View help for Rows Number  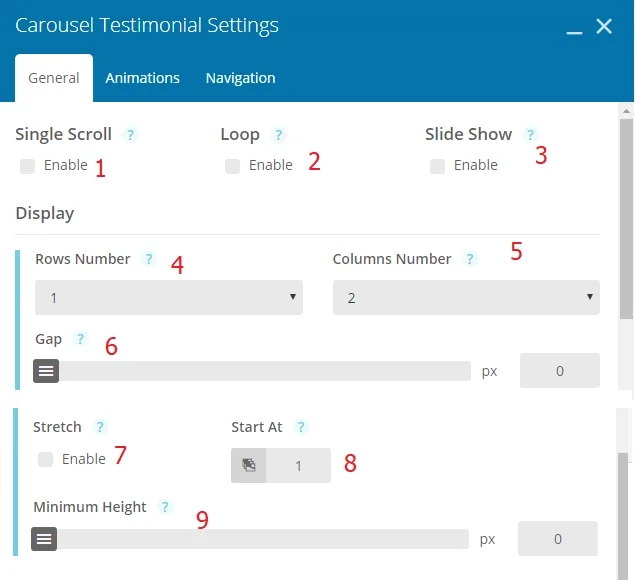click(x=149, y=259)
